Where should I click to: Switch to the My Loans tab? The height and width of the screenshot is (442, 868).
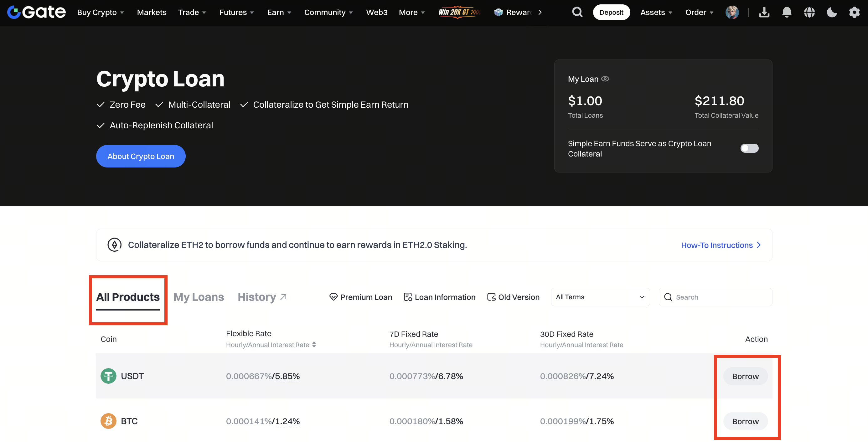(x=199, y=297)
